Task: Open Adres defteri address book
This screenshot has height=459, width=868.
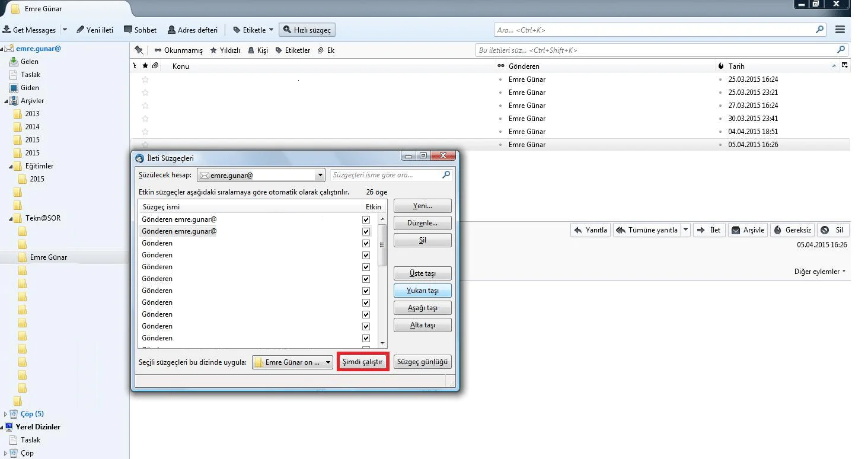Action: pyautogui.click(x=193, y=30)
